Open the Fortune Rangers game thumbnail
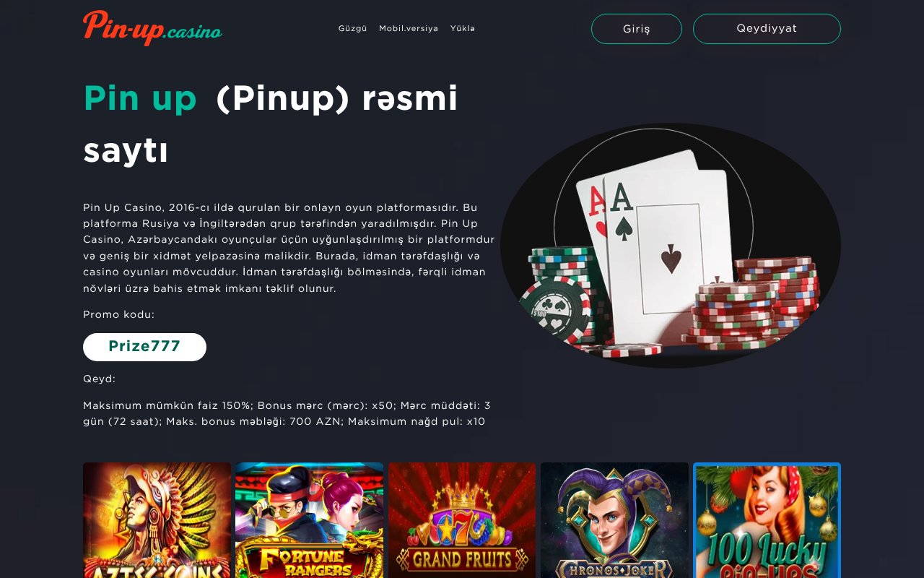The height and width of the screenshot is (578, 924). (309, 520)
